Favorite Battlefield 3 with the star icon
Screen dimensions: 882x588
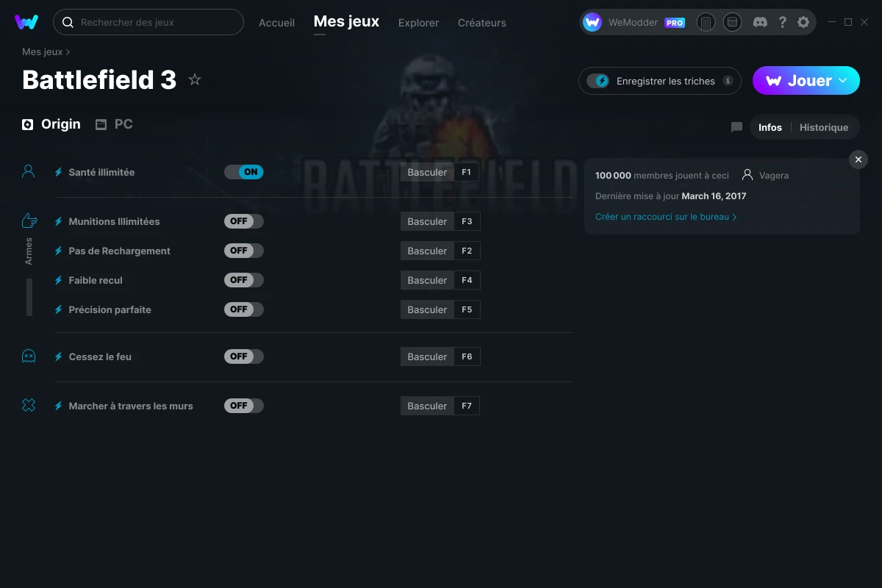(x=195, y=79)
